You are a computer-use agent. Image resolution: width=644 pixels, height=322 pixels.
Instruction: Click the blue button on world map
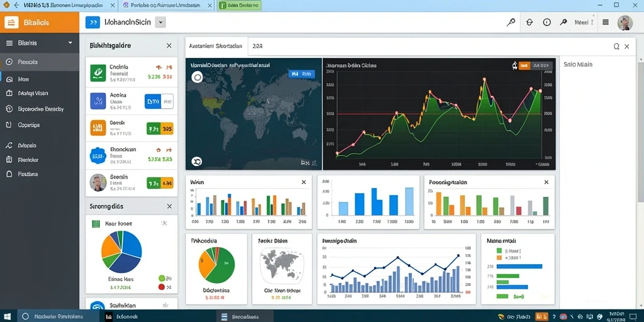point(302,74)
